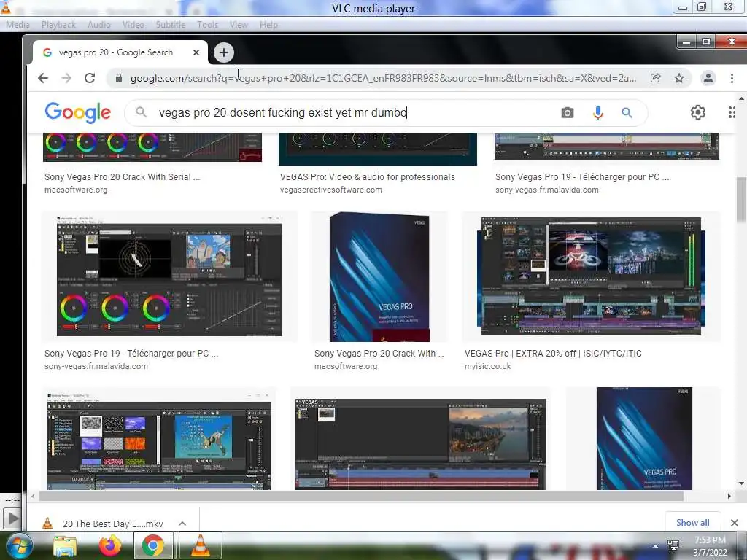
Task: Open Sony Vegas Pro 20 Crack With Serial result
Action: click(x=123, y=177)
